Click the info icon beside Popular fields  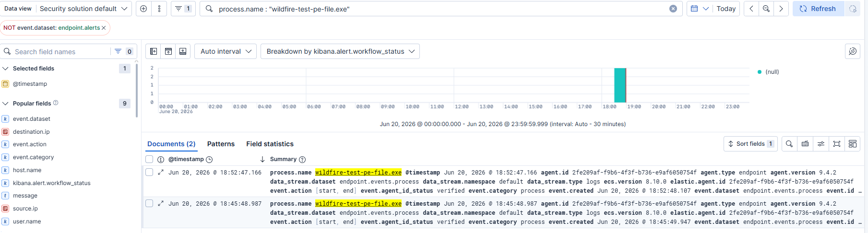(x=56, y=103)
